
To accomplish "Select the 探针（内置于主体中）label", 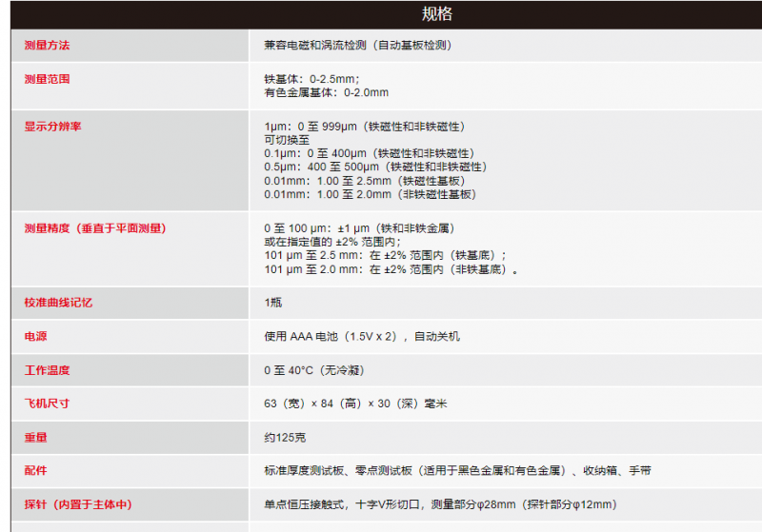I will coord(78,504).
